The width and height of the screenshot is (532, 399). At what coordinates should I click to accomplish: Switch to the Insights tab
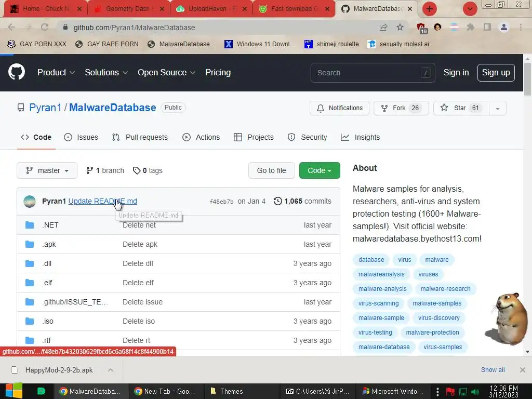tap(361, 137)
